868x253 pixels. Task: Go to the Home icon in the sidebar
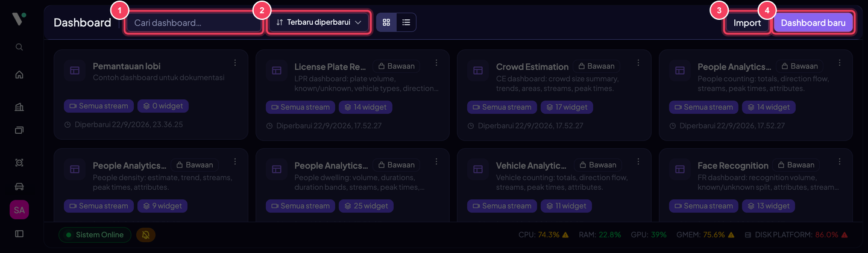(19, 75)
